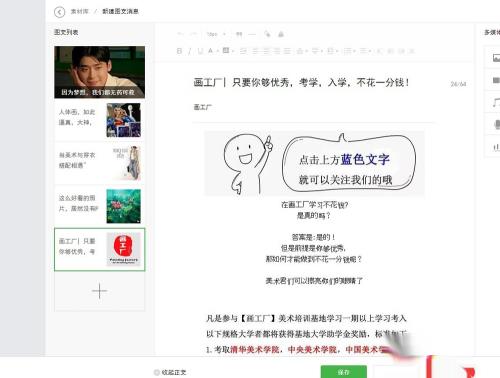The width and height of the screenshot is (500, 378).
Task: Select the article cover with the man's photo
Action: click(100, 72)
